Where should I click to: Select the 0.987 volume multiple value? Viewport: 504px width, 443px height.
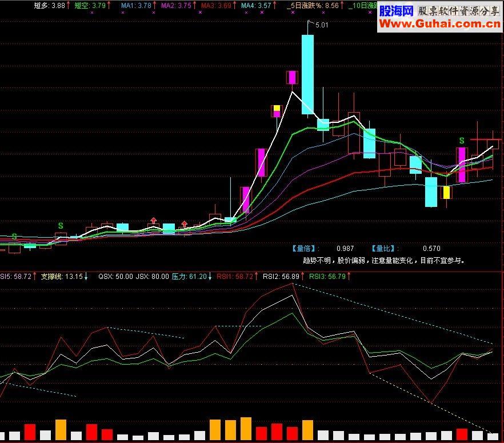pos(345,249)
